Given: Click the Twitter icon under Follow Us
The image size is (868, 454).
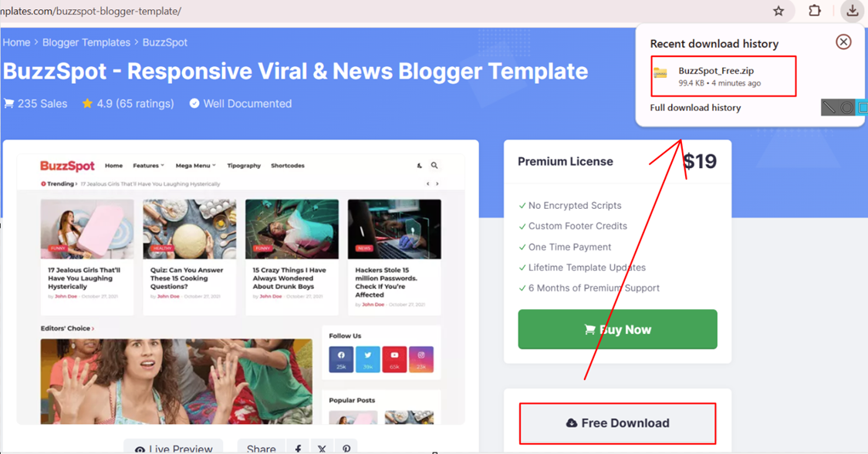Looking at the screenshot, I should pos(367,359).
